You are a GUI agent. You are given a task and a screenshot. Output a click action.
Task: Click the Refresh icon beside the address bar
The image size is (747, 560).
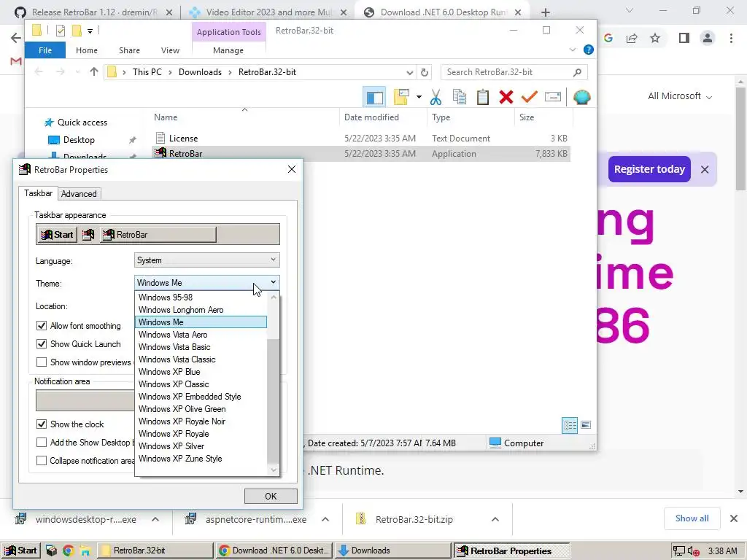coord(424,72)
